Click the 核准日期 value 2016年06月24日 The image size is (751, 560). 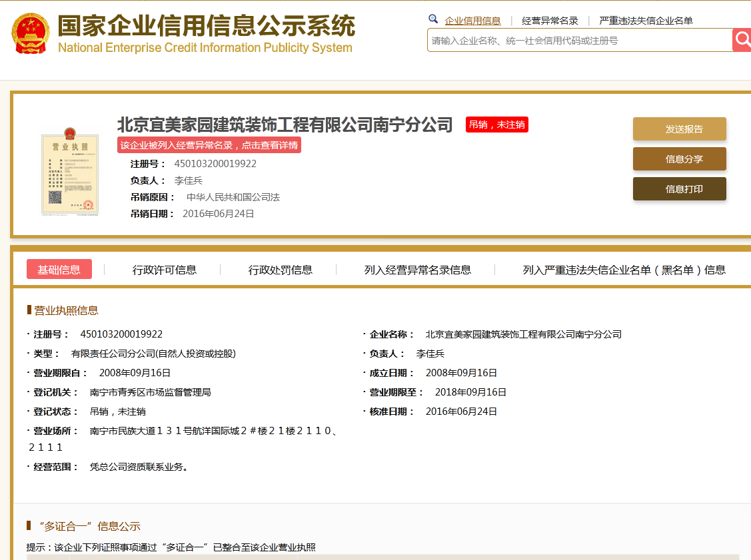pos(461,412)
